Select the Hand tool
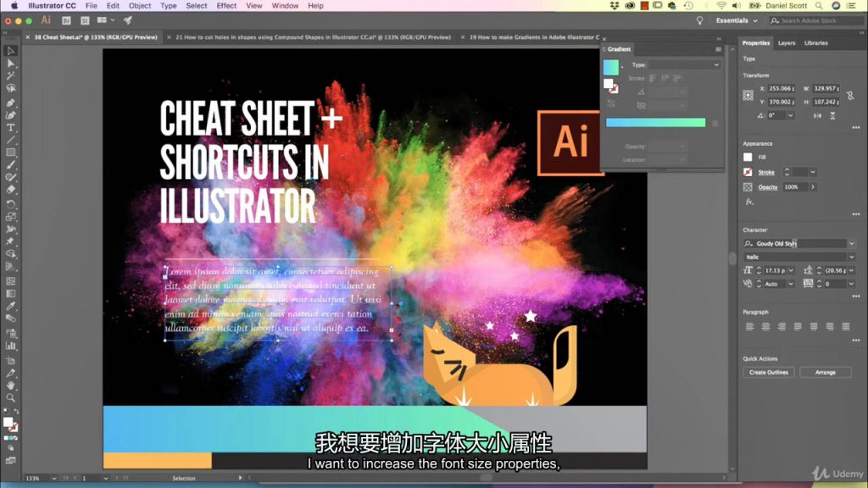The image size is (868, 488). pos(10,385)
